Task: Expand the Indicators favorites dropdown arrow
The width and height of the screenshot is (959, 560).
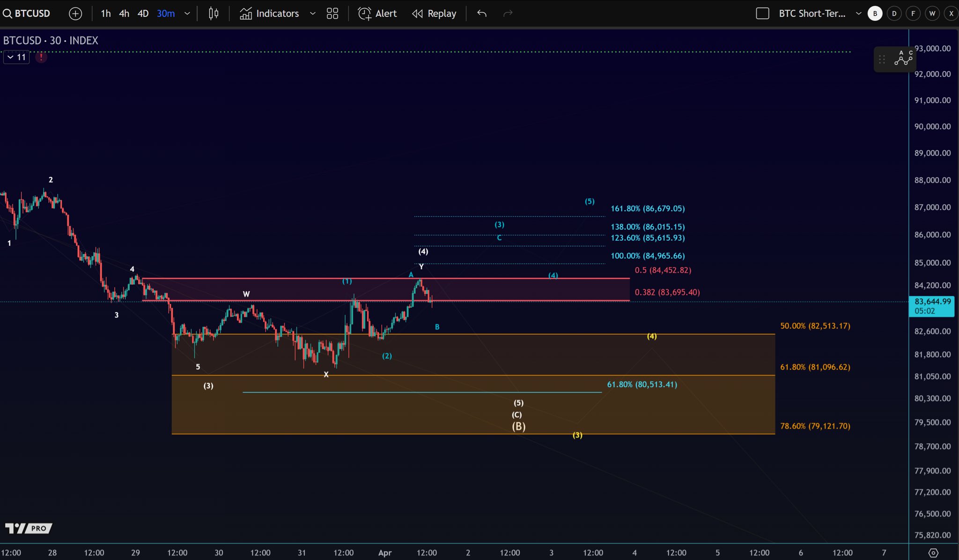Action: [x=313, y=14]
